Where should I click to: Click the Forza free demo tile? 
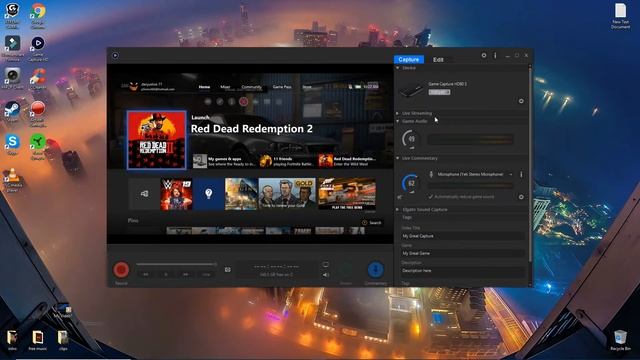tap(347, 194)
